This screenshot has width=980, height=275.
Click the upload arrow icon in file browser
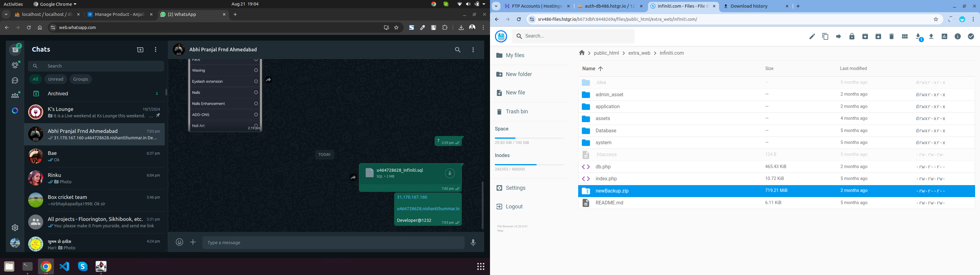click(931, 36)
